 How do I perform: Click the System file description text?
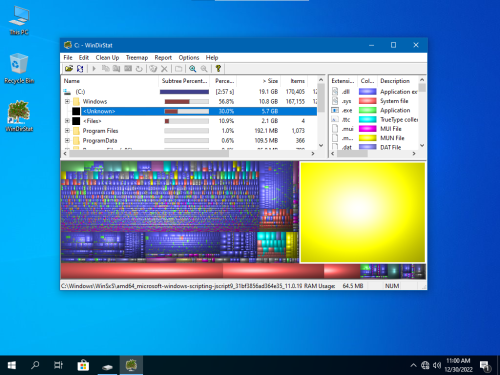tap(394, 101)
